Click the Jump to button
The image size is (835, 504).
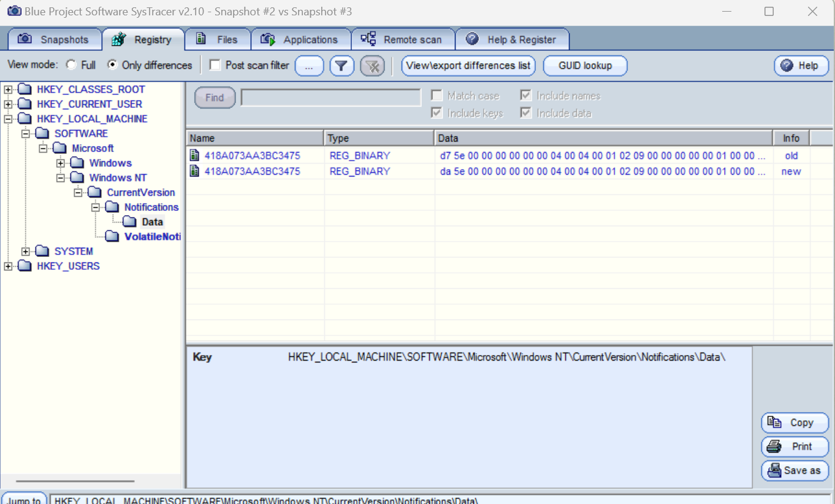[x=24, y=498]
